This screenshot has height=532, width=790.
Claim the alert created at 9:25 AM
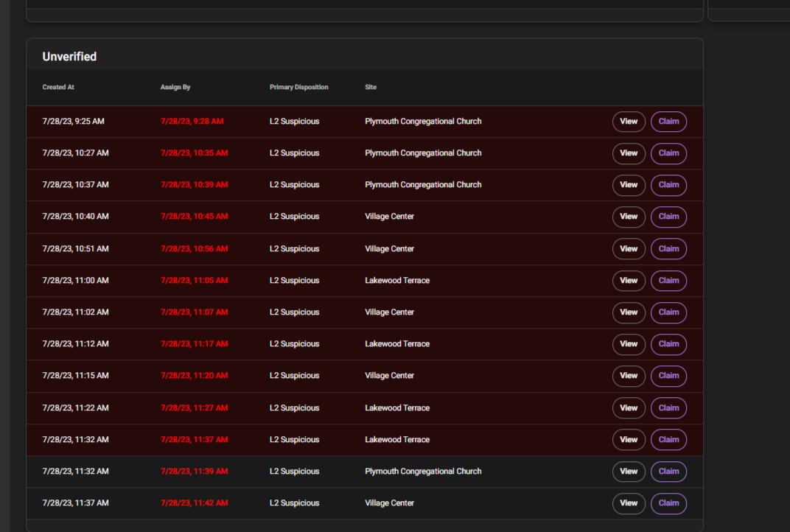668,122
